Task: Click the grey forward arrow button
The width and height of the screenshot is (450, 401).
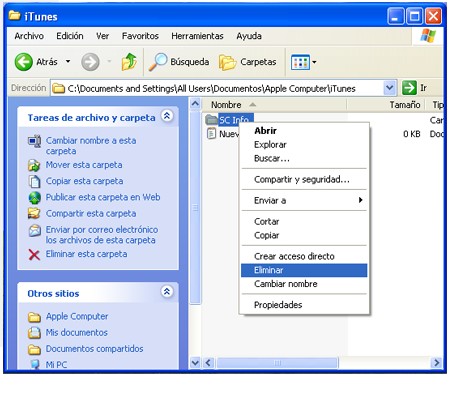Action: 90,62
